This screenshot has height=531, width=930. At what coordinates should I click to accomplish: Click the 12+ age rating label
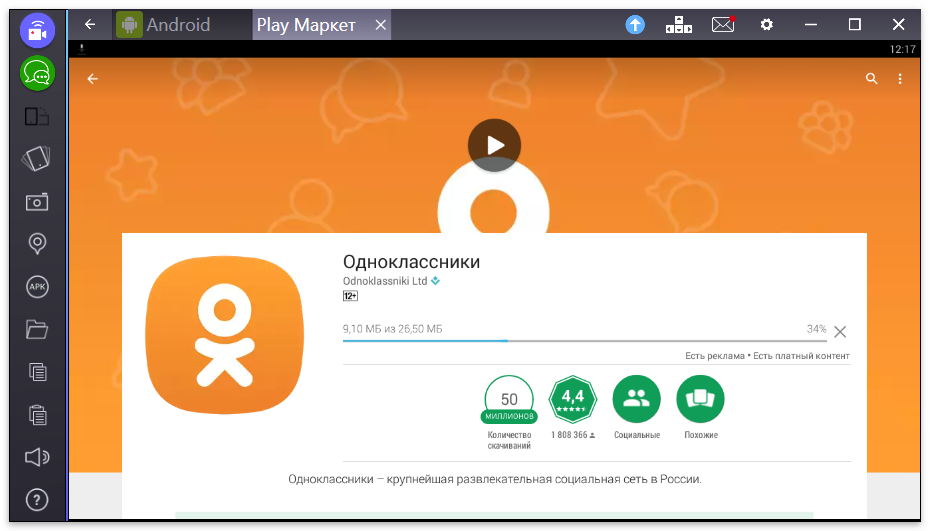pyautogui.click(x=350, y=296)
